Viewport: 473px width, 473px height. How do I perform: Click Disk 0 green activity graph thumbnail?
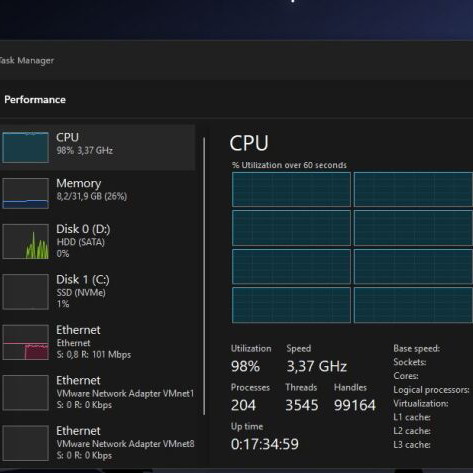click(25, 242)
